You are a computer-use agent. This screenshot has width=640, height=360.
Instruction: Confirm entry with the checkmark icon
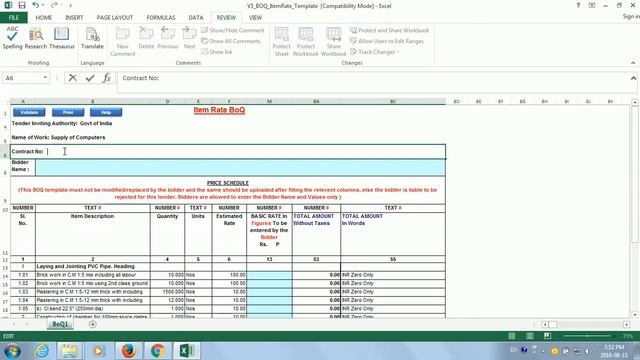(90, 78)
